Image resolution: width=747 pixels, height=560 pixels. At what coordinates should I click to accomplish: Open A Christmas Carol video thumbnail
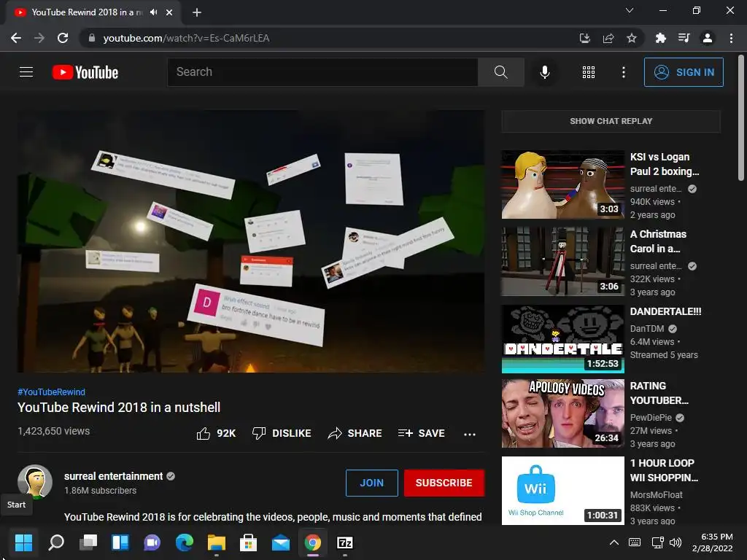pyautogui.click(x=562, y=262)
